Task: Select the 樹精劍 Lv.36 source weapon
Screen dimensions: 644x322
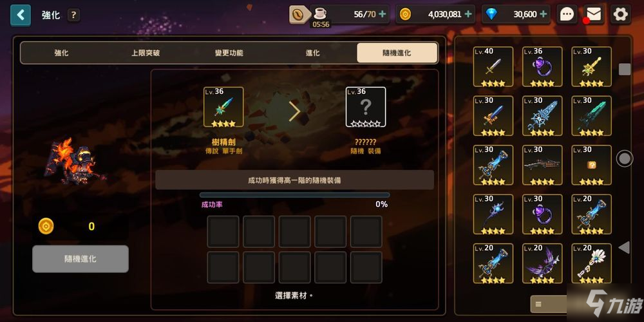Action: (x=223, y=107)
